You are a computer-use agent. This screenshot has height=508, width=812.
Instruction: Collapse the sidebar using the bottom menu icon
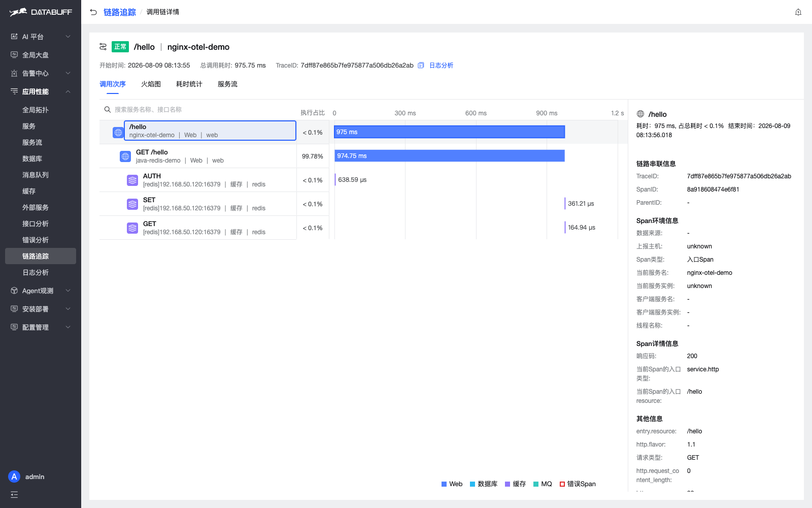pos(14,494)
